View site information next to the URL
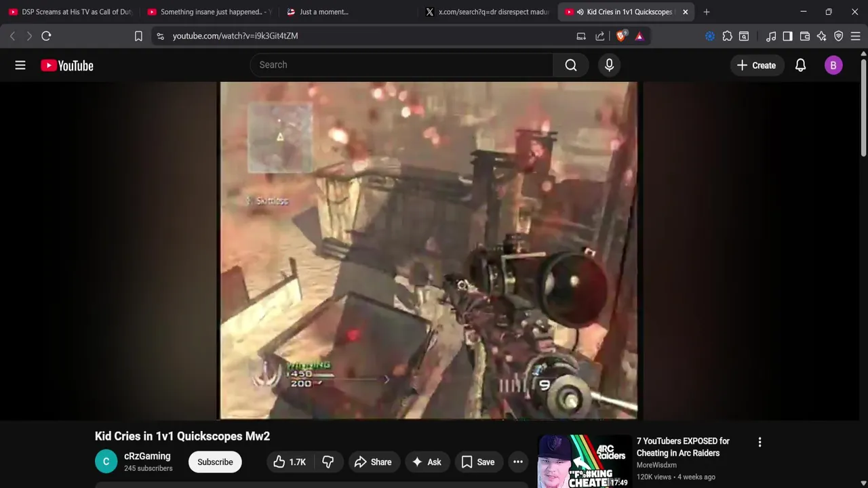The height and width of the screenshot is (488, 868). (x=160, y=36)
